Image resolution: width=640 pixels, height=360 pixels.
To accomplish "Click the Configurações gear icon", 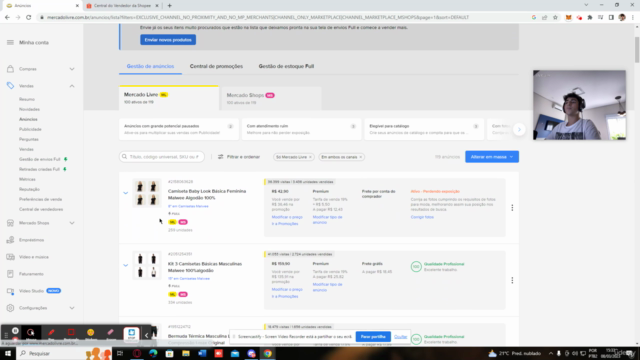I will pyautogui.click(x=10, y=308).
